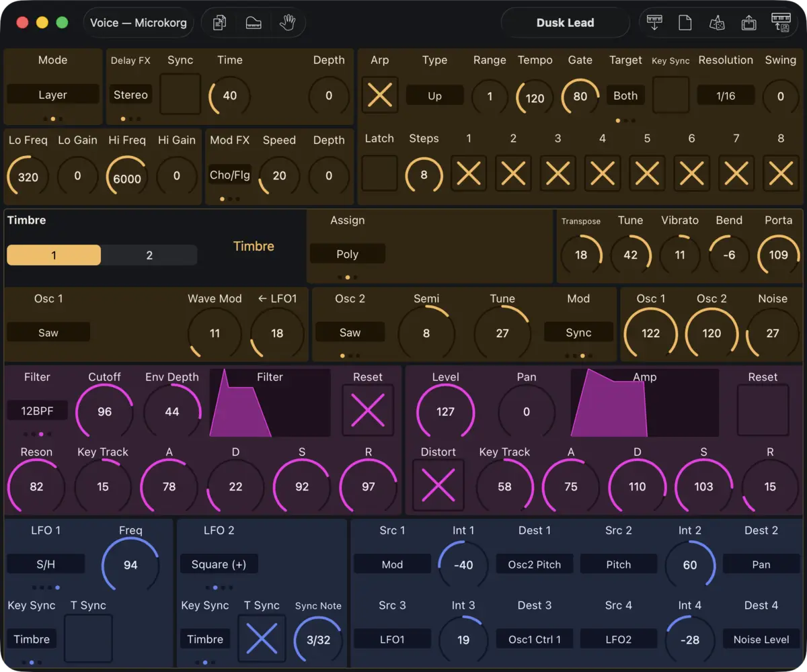The width and height of the screenshot is (807, 672).
Task: Toggle arp step 4 checkbox
Action: (x=603, y=173)
